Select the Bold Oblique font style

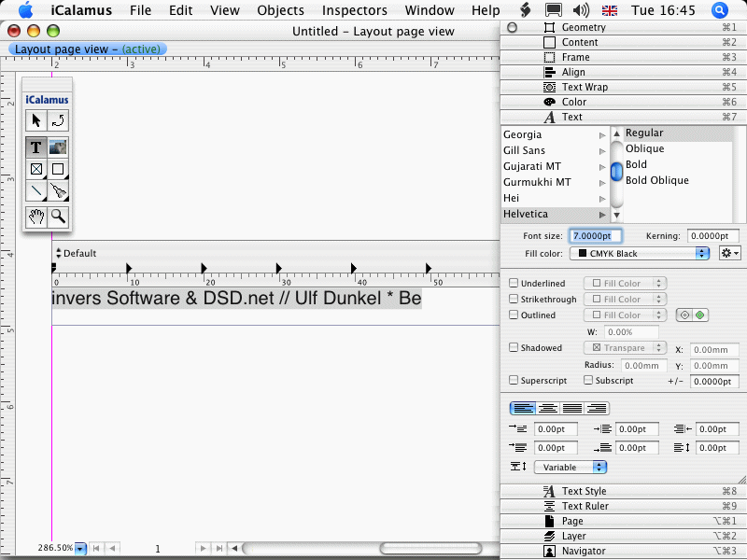click(x=656, y=180)
